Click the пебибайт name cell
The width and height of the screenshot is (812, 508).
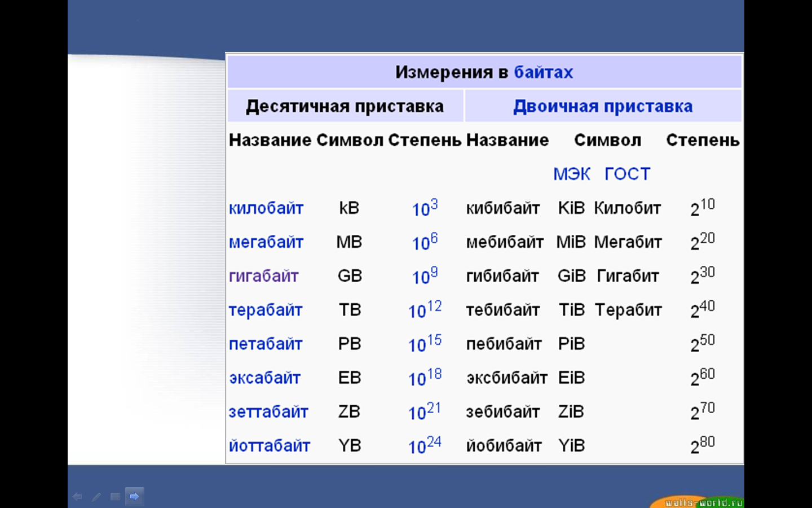(504, 344)
